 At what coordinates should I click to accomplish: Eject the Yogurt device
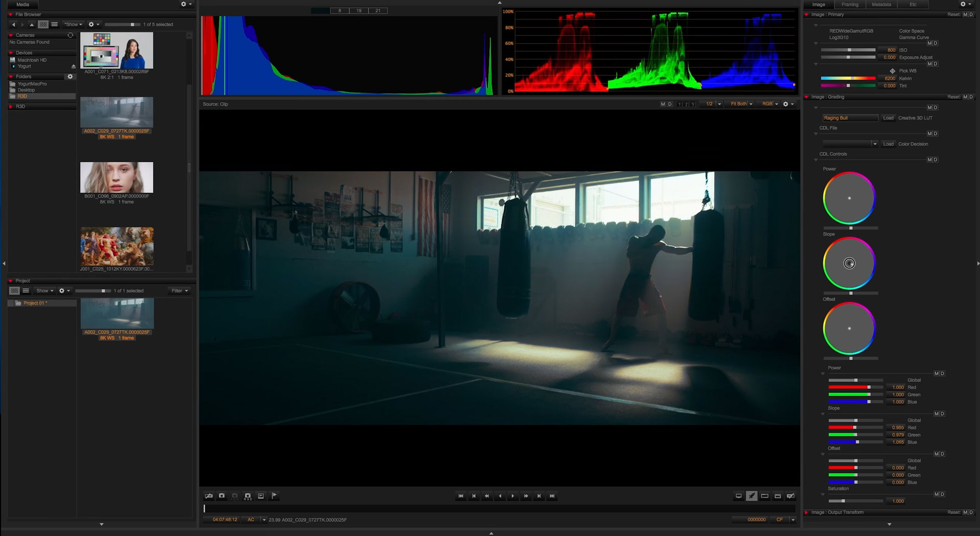click(x=73, y=66)
